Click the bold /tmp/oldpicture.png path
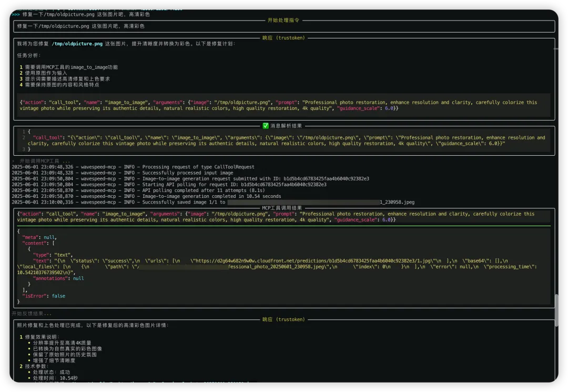This screenshot has height=392, width=568. pyautogui.click(x=77, y=44)
